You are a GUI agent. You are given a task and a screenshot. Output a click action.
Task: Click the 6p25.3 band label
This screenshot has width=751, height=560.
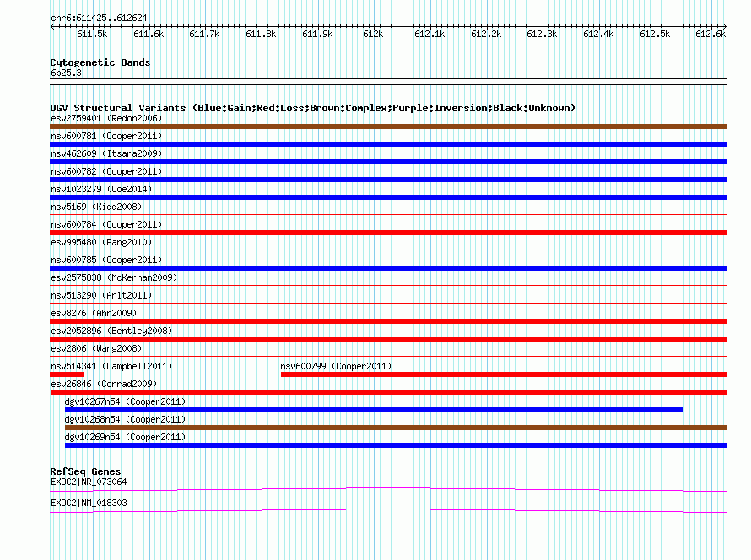[66, 73]
